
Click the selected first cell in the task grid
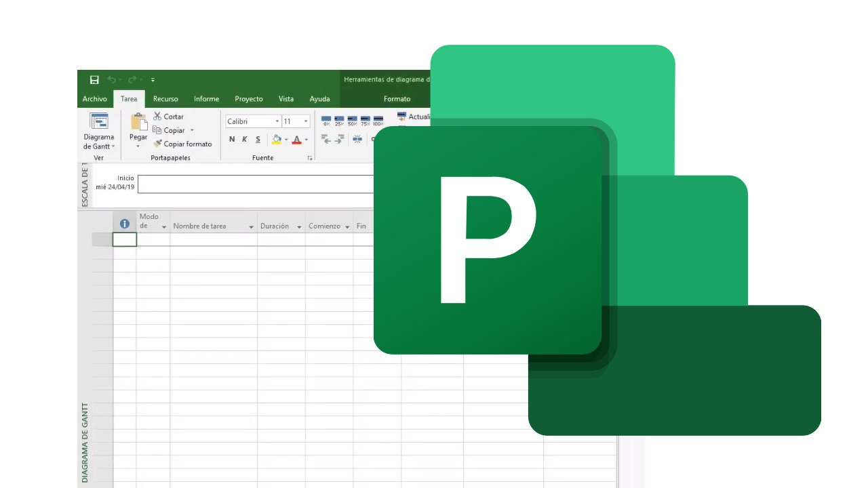pos(125,239)
